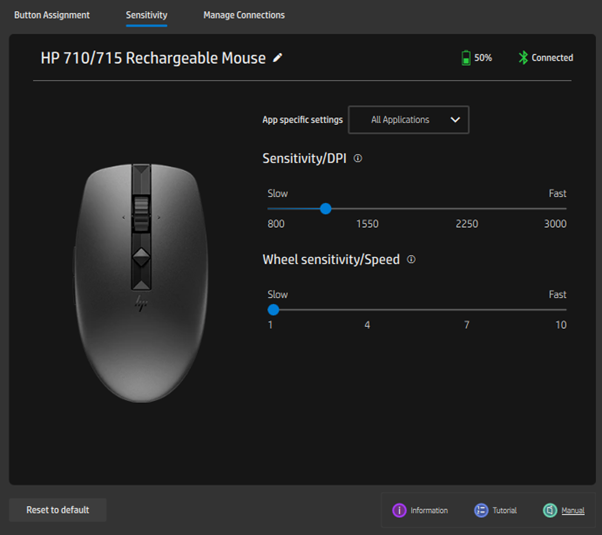Click the Wheel sensitivity/Speed slider handle

(x=273, y=310)
